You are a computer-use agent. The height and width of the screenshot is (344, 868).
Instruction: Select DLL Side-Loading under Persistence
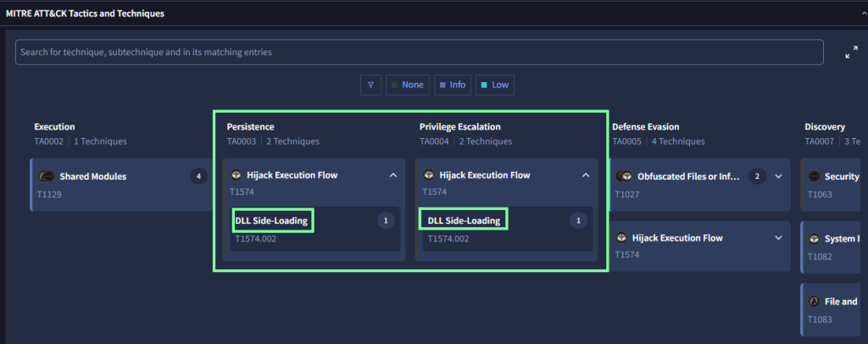pyautogui.click(x=273, y=220)
